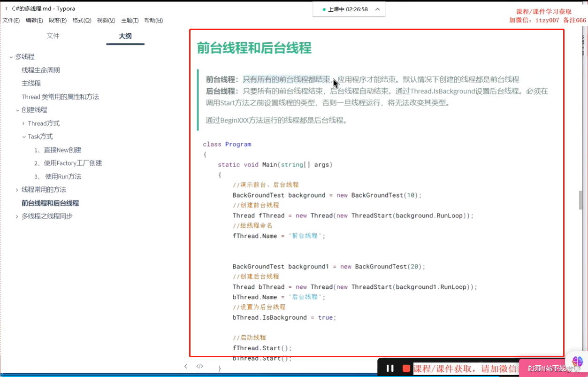Select outline item 3、使用Run方法

coord(58,177)
